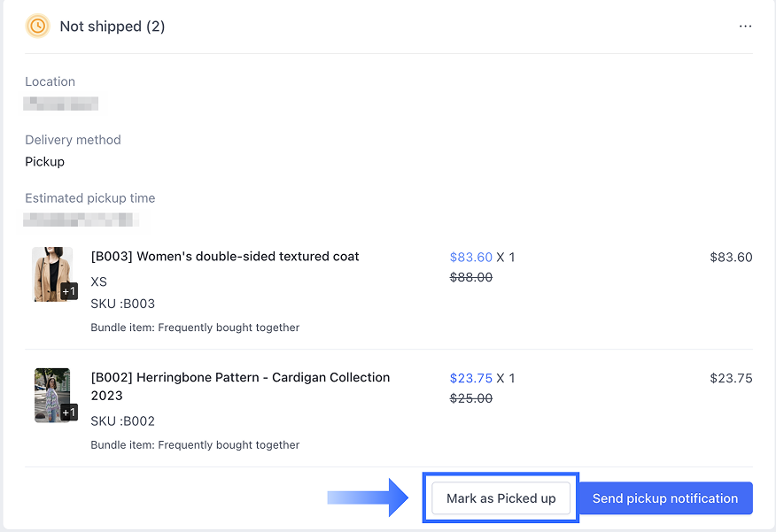Screen dimensions: 776x532
Task: Click the crossed-out $25.00 original price
Action: tap(470, 399)
